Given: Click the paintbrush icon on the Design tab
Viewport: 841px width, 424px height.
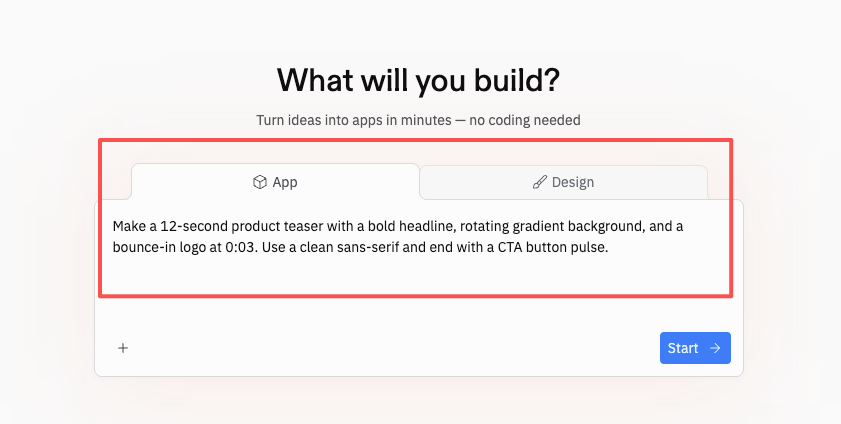Looking at the screenshot, I should click(540, 182).
